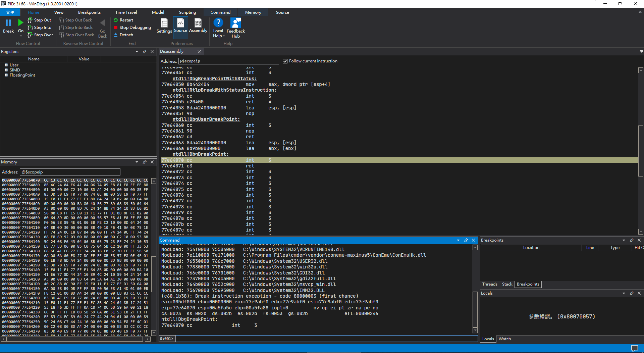Open the Go button dropdown arrow

coord(21,36)
